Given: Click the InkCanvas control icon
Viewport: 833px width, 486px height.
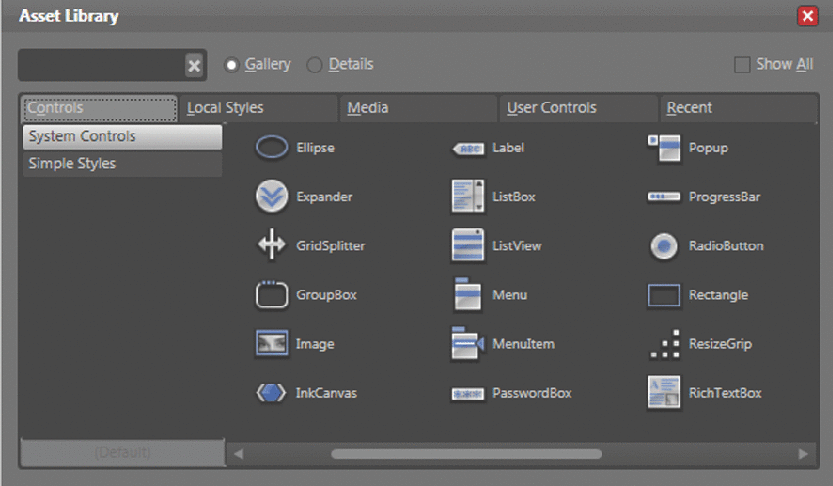Looking at the screenshot, I should (272, 393).
